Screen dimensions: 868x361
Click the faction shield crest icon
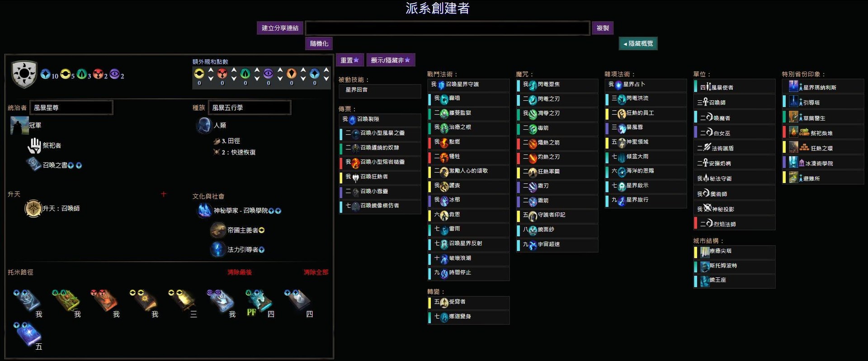click(x=24, y=74)
